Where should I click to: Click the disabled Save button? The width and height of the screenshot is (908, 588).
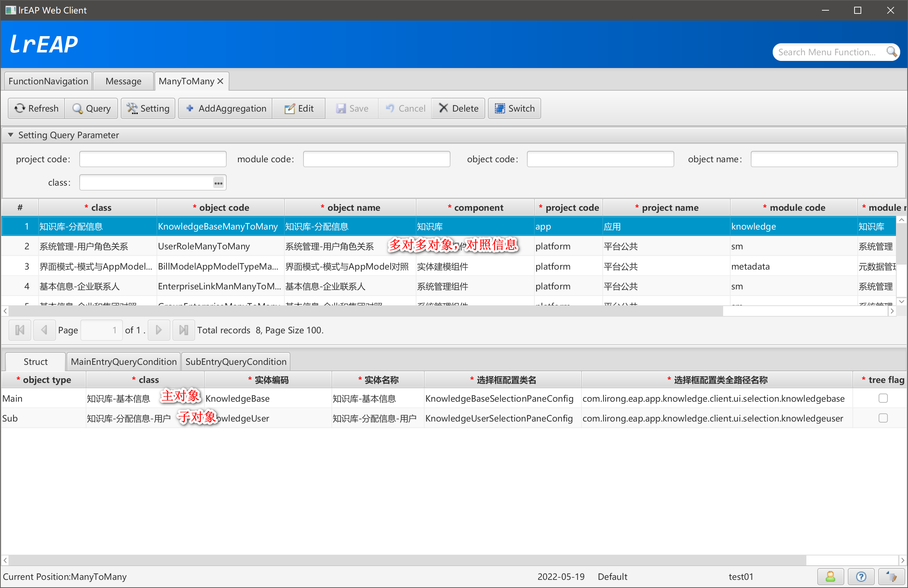coord(352,108)
